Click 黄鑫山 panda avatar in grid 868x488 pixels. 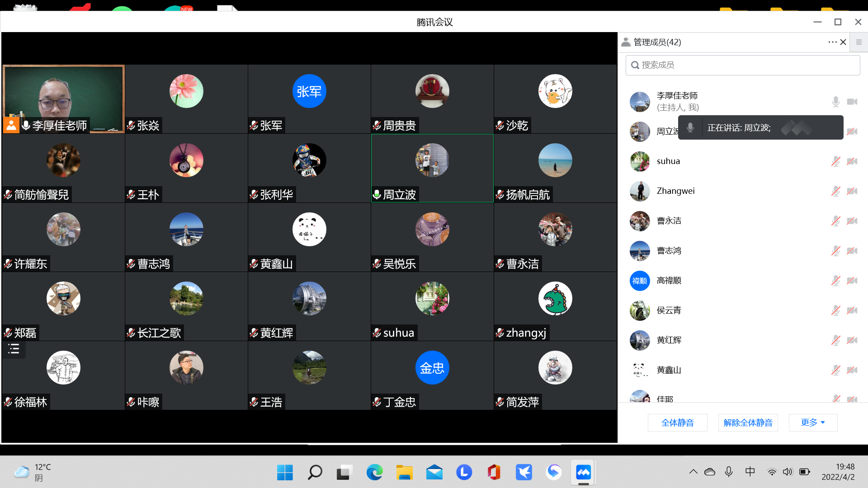309,230
